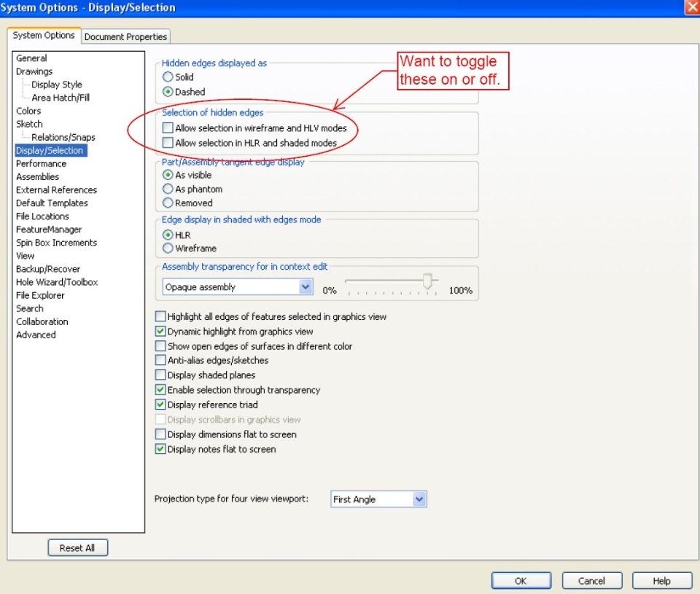Toggle Highlight all edges of features checkbox
The image size is (700, 594).
coord(160,316)
